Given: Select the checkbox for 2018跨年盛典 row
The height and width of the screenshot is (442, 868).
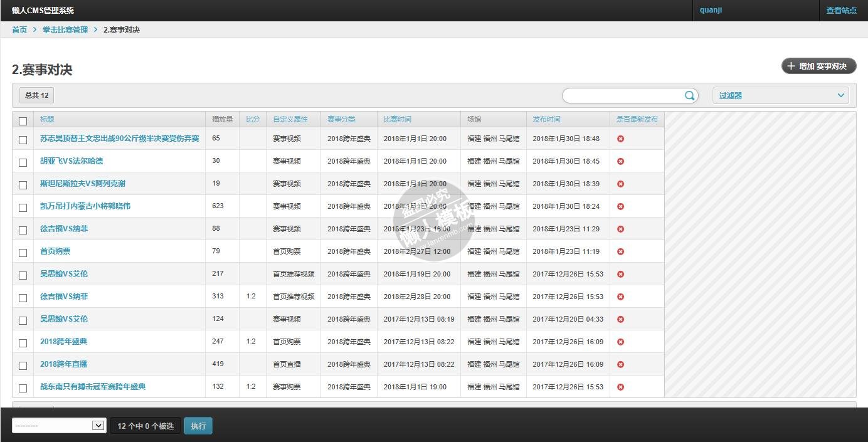Looking at the screenshot, I should 23,343.
